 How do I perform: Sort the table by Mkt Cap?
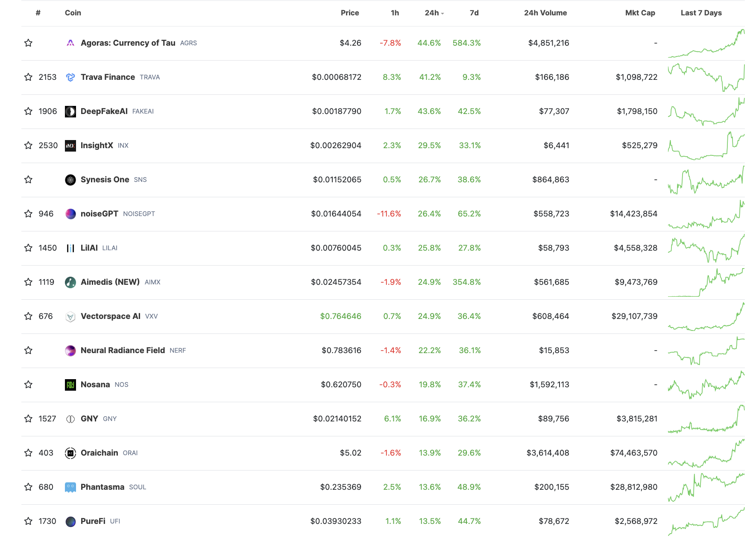[640, 13]
